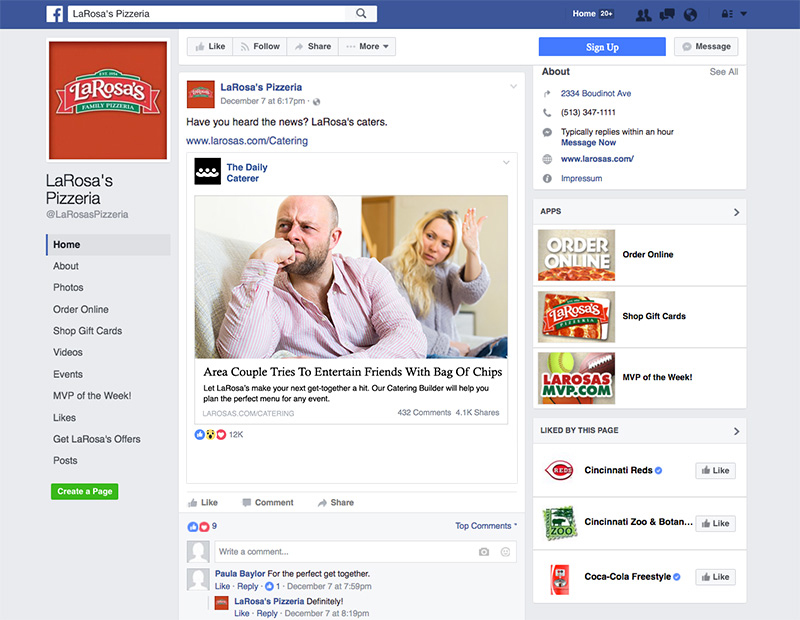Open the post options chevron
This screenshot has width=800, height=620.
513,86
